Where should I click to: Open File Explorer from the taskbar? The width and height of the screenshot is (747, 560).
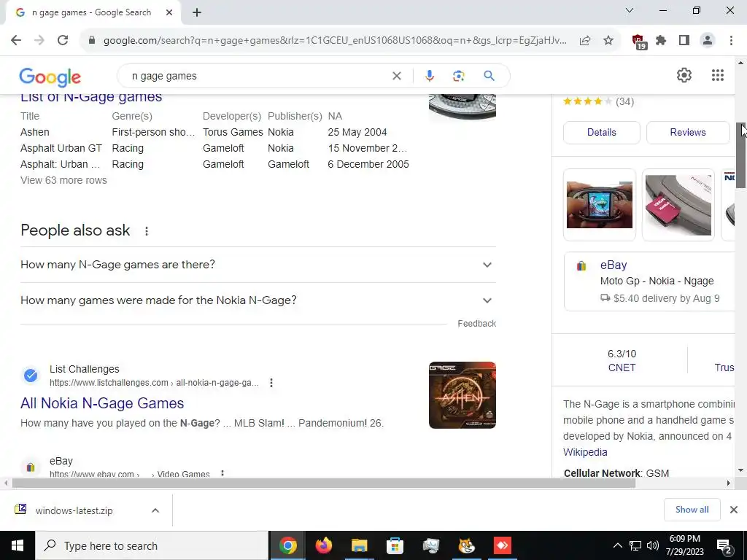coord(359,545)
